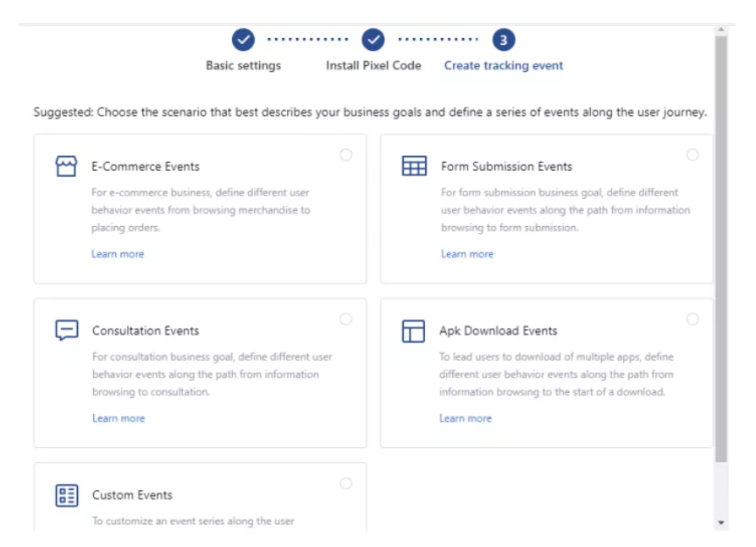Choose the Apk Download Events radio button
This screenshot has width=756, height=547.
pyautogui.click(x=693, y=319)
